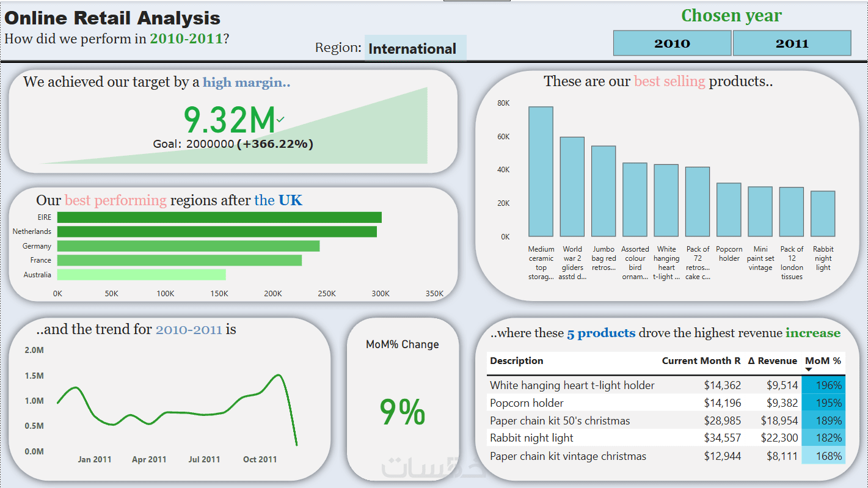Image resolution: width=868 pixels, height=488 pixels.
Task: Click the Assorted colour bird ornament bar
Action: click(635, 200)
